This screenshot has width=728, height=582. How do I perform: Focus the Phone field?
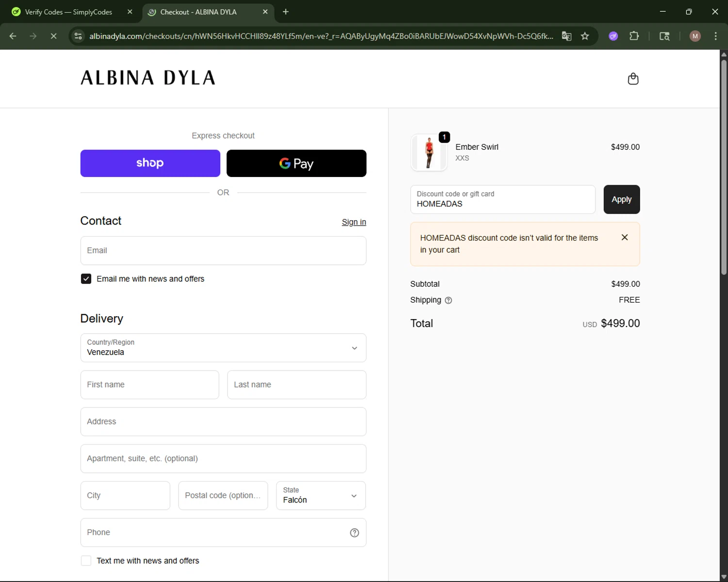point(223,533)
